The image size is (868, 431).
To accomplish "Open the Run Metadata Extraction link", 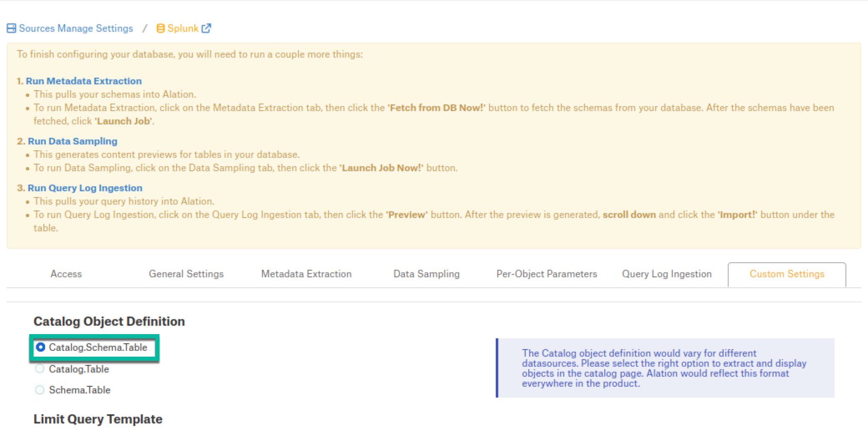I will pos(84,81).
